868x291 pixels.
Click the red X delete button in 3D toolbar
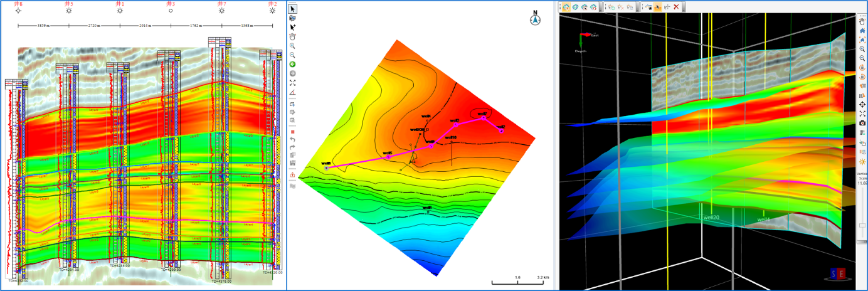pyautogui.click(x=676, y=7)
